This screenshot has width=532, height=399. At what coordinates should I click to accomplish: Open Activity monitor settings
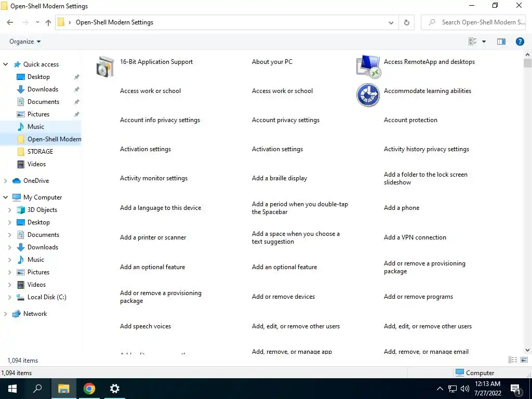(154, 178)
